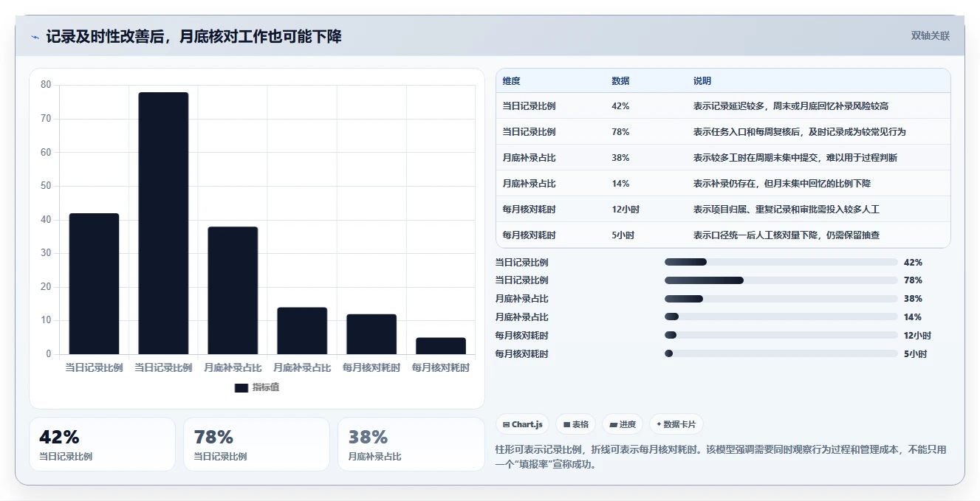The height and width of the screenshot is (501, 980).
Task: Select the 进度 chip
Action: [x=623, y=424]
